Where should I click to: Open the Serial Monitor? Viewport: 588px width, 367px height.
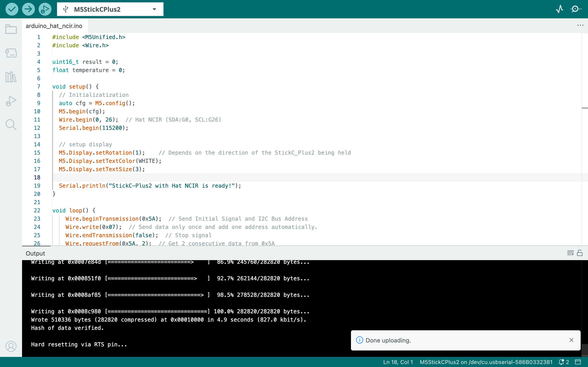(576, 9)
